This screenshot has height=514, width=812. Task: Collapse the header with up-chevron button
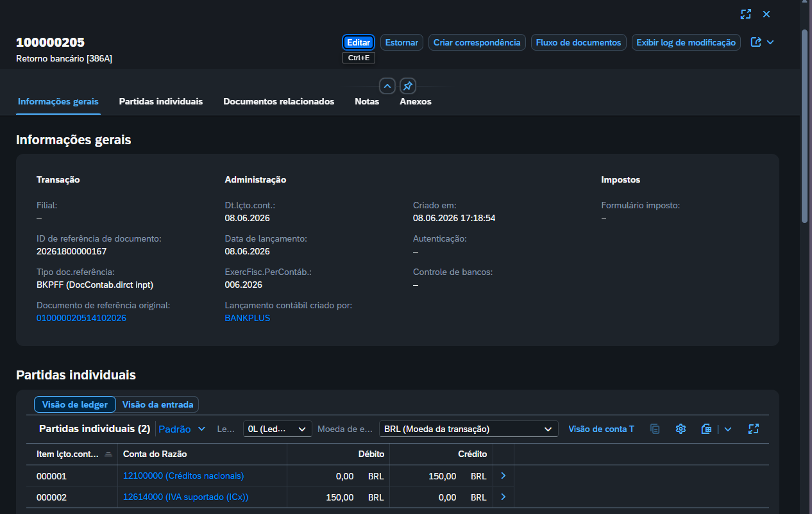[387, 86]
